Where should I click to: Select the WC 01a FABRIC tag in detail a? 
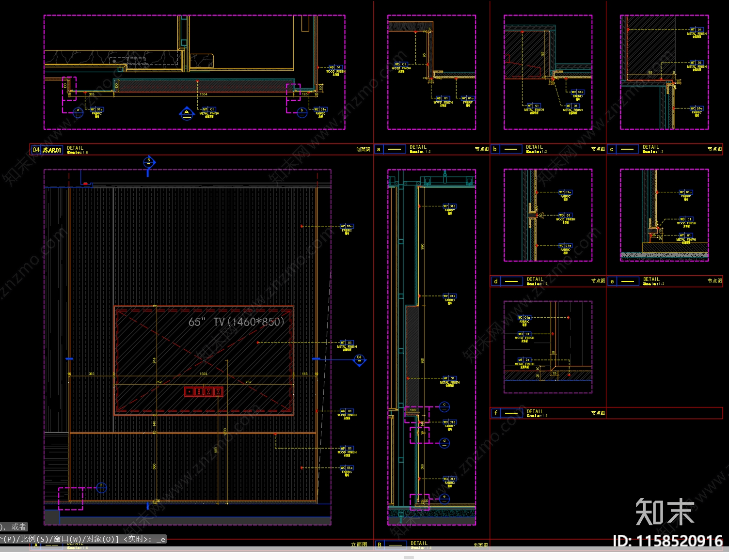[468, 101]
